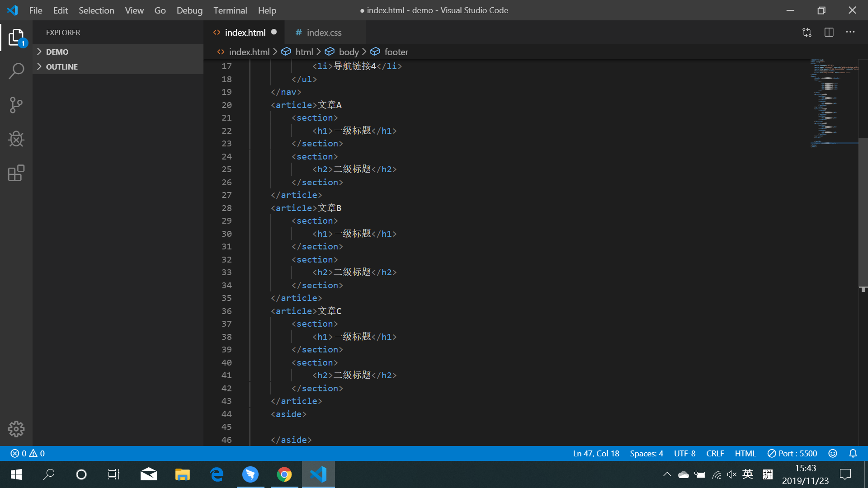Click the unsaved dot on index.html tab
868x488 pixels.
tap(274, 32)
